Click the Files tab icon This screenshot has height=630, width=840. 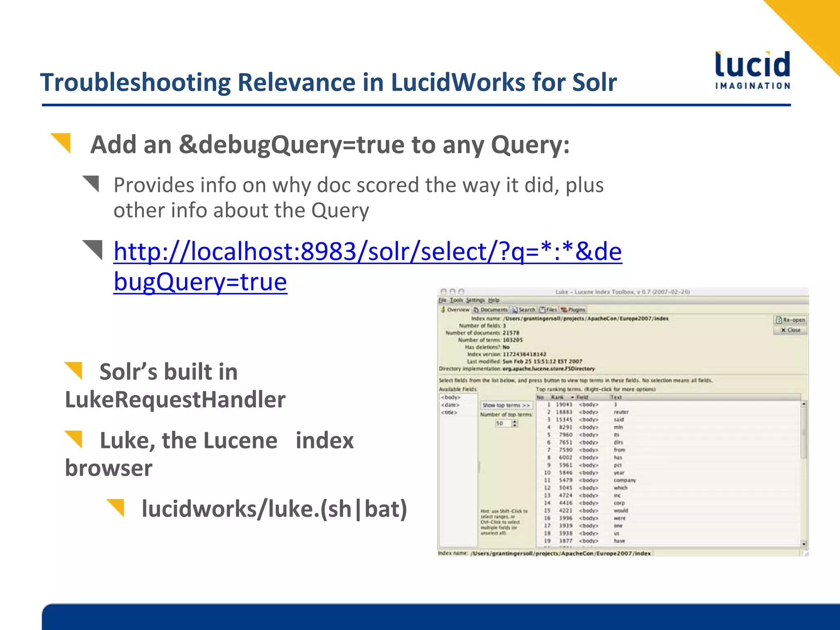(543, 310)
